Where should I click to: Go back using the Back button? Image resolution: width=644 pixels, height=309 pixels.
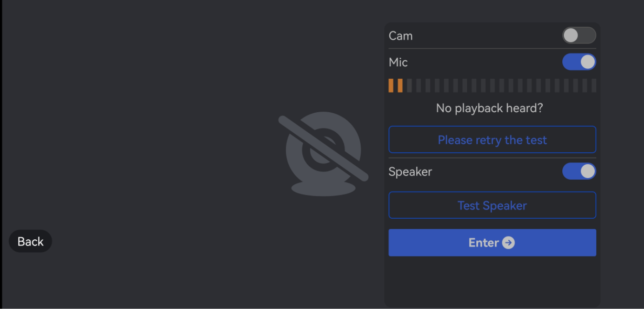point(31,242)
